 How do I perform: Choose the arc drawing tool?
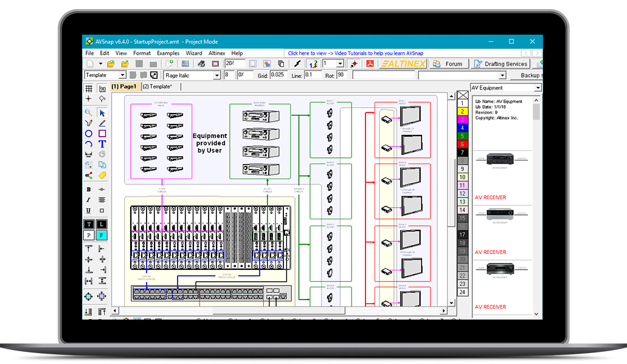click(x=88, y=144)
